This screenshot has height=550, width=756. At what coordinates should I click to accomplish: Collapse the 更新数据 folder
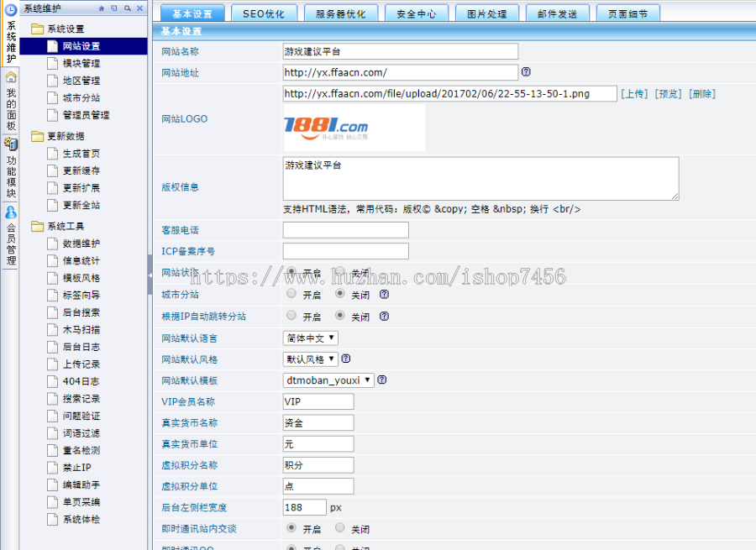pos(37,136)
